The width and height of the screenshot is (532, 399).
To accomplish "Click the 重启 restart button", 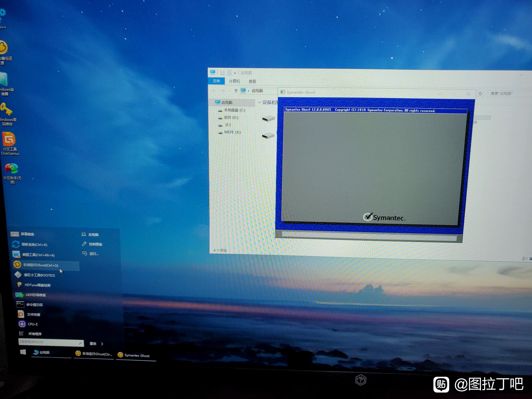I will tap(93, 343).
